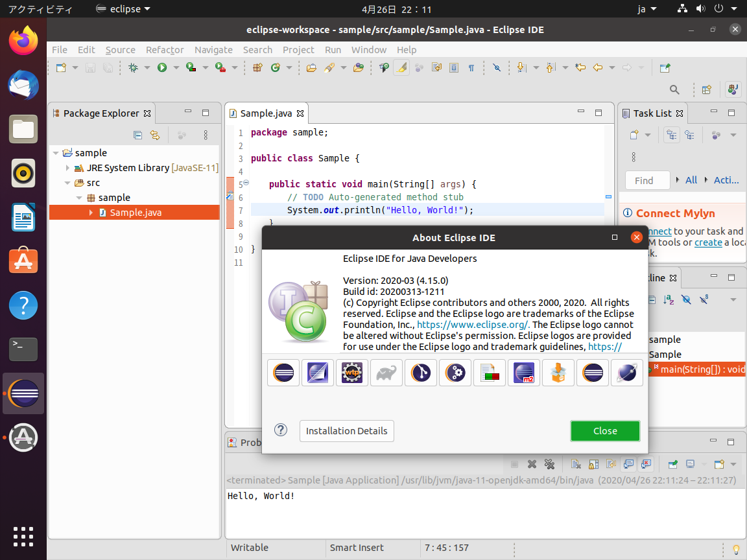Click the wtp plugin icon in About dialog

[x=352, y=373]
